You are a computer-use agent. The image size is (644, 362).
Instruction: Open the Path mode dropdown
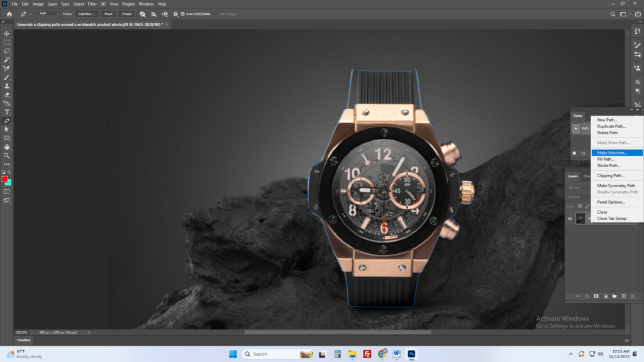[x=48, y=14]
